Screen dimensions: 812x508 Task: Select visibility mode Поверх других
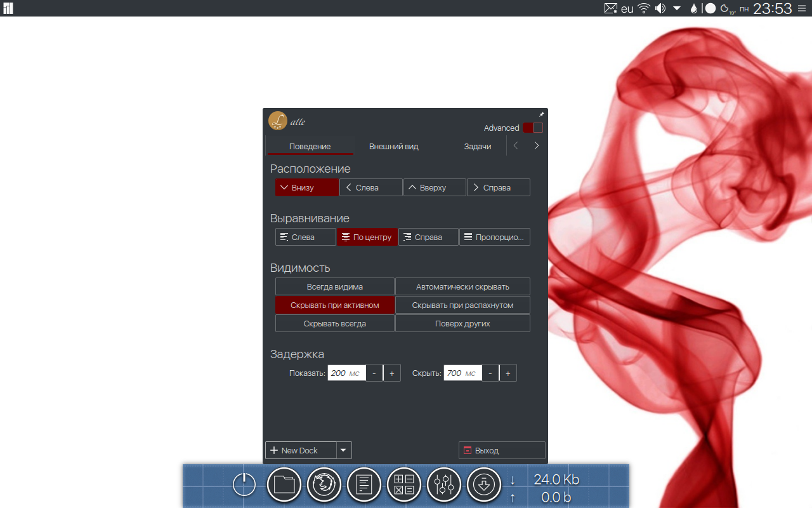point(462,323)
